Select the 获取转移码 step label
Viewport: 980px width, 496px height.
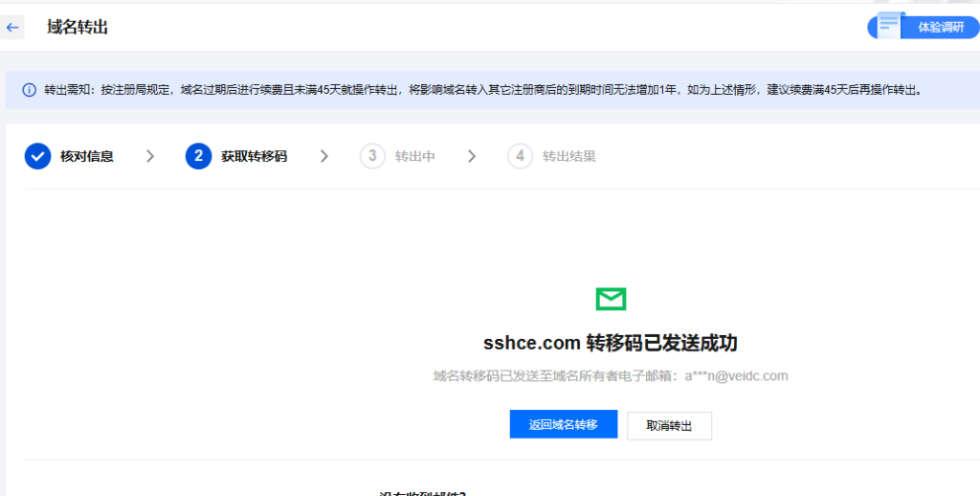tap(254, 156)
